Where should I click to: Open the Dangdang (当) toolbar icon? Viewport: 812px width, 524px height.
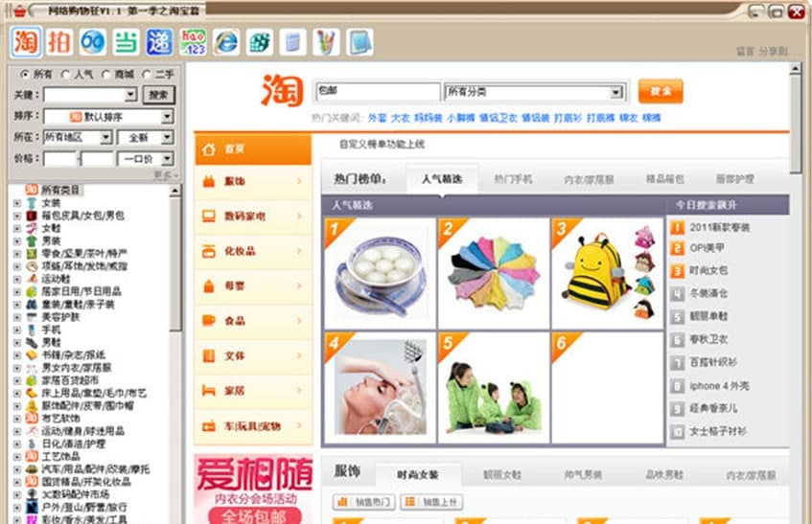coord(126,42)
